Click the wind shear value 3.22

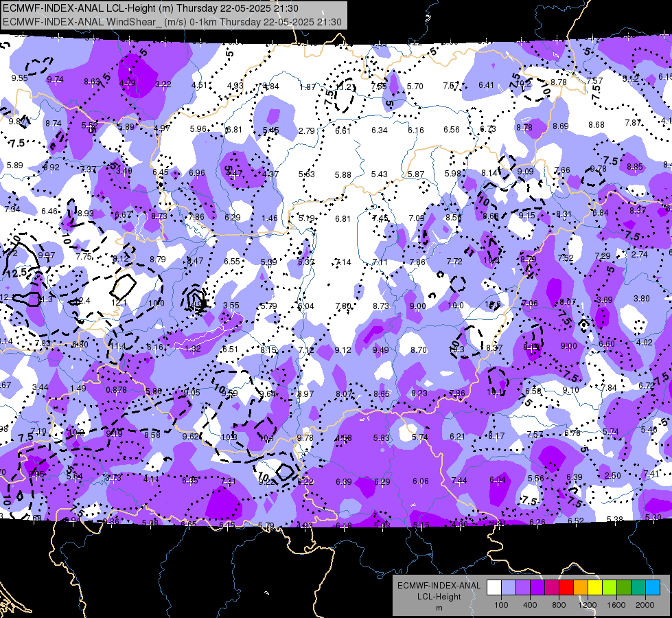point(163,84)
